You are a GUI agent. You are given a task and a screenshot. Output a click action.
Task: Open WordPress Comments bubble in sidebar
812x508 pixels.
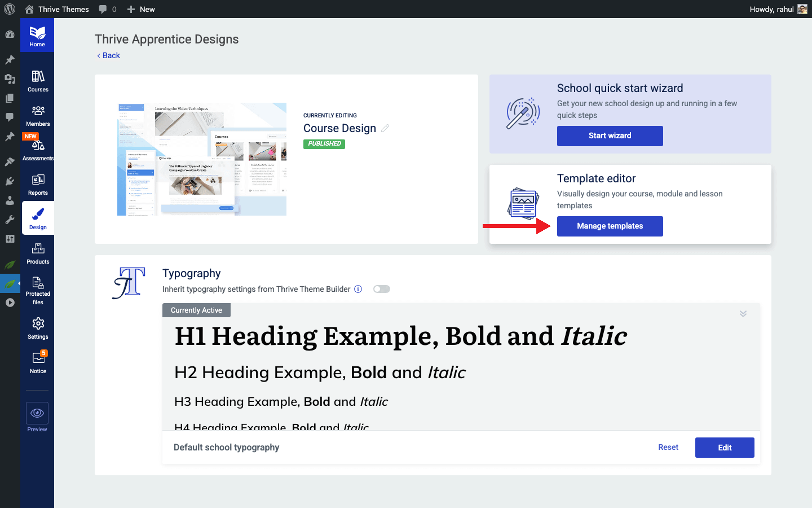pos(10,117)
